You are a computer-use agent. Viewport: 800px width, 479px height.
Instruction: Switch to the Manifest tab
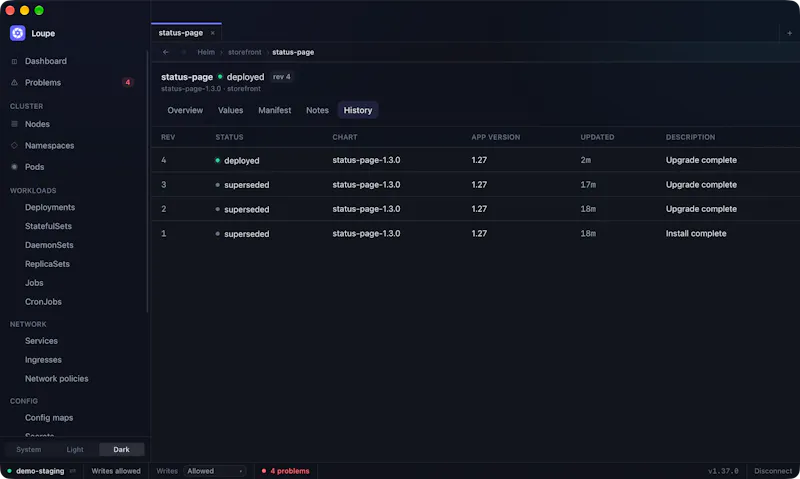pyautogui.click(x=274, y=110)
